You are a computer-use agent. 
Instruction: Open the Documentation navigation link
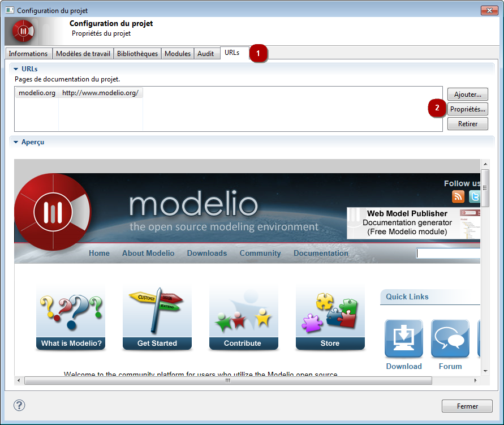click(x=321, y=254)
